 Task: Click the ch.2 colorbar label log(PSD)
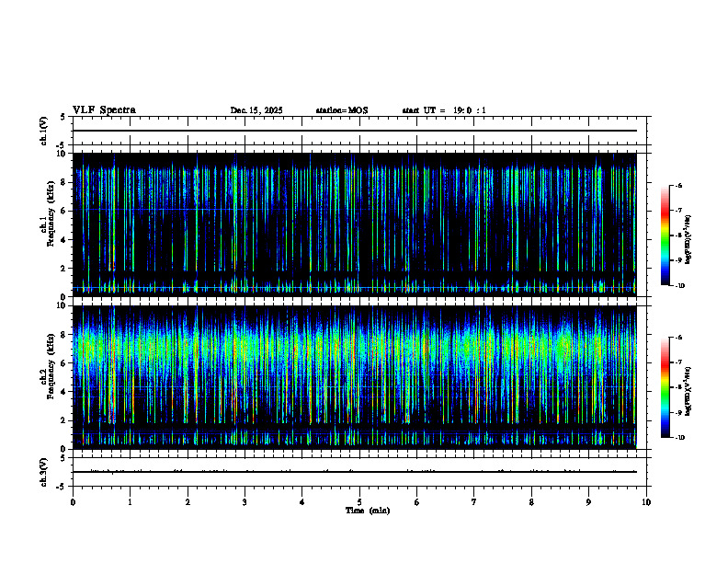(x=688, y=391)
